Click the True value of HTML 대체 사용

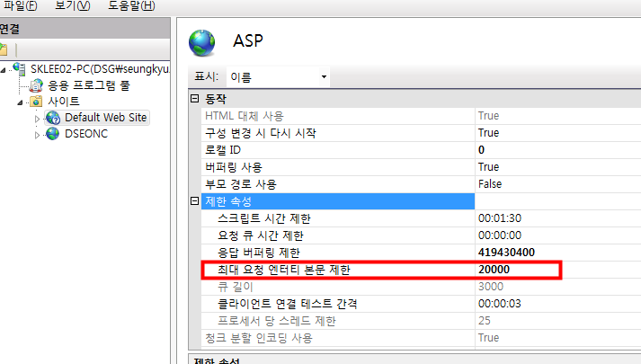488,116
